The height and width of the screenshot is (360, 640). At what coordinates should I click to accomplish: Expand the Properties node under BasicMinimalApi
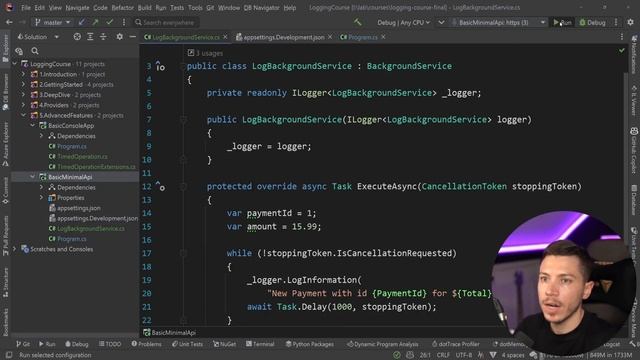click(41, 198)
